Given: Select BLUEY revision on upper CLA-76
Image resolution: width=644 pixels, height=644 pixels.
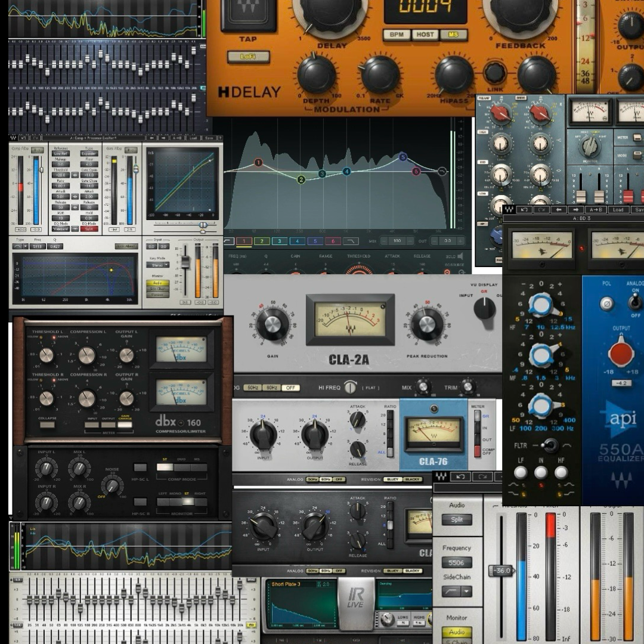Looking at the screenshot, I should [392, 479].
